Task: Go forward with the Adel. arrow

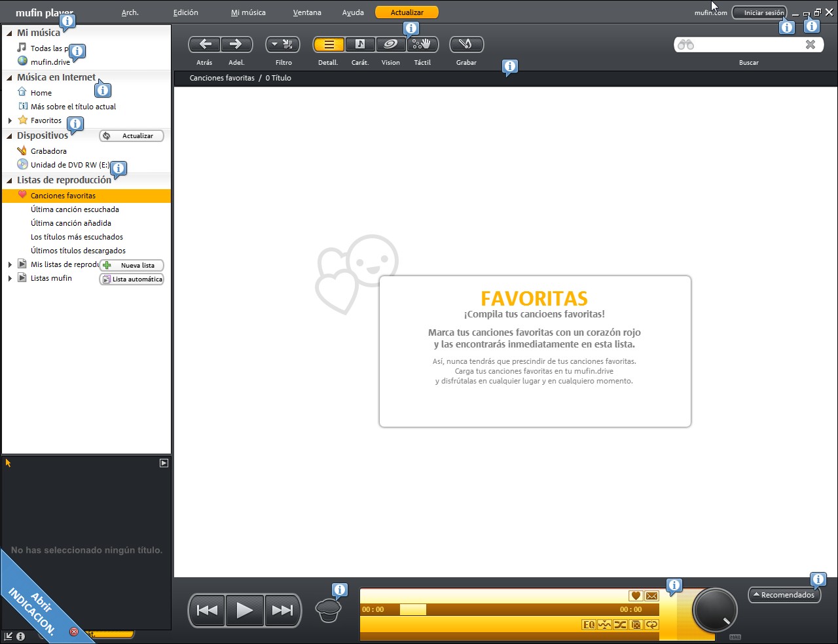Action: point(236,44)
